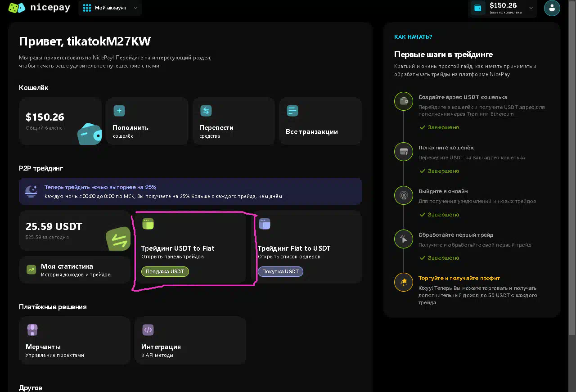Click the Мерчанты shop icon
The width and height of the screenshot is (576, 392).
pos(32,330)
